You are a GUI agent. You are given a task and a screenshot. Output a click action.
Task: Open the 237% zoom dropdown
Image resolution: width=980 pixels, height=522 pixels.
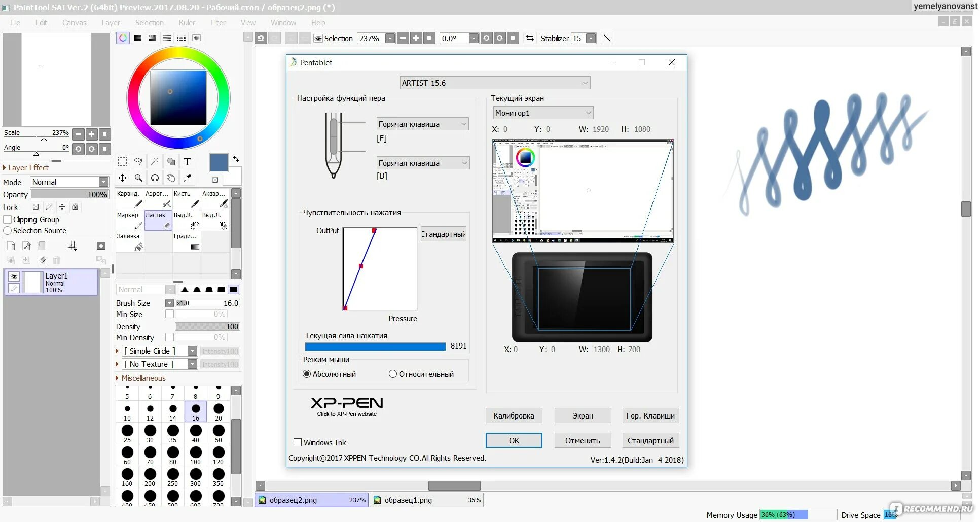390,38
